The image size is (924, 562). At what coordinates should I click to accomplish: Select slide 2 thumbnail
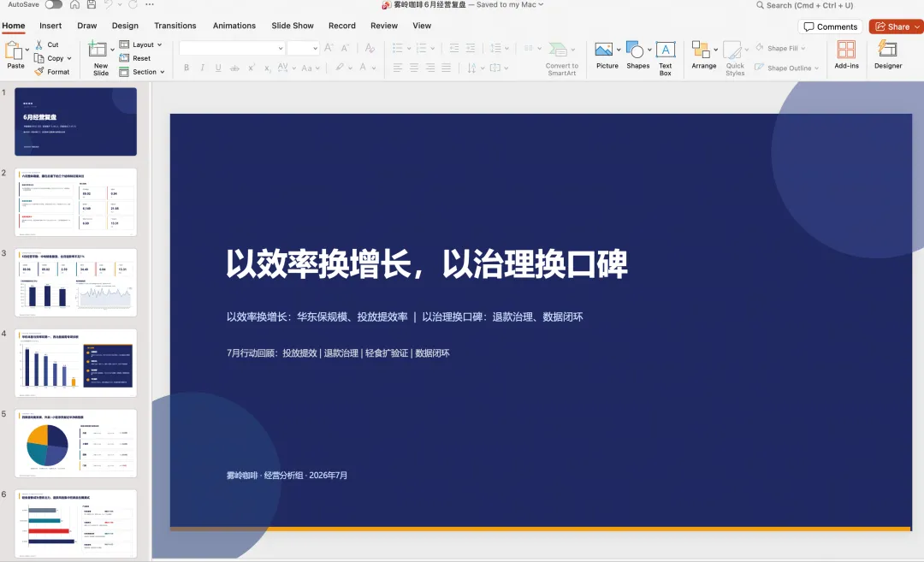(x=75, y=202)
